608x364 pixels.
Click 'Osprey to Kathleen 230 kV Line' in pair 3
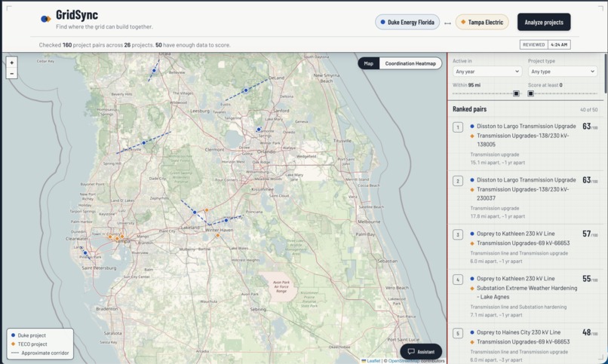tap(516, 234)
